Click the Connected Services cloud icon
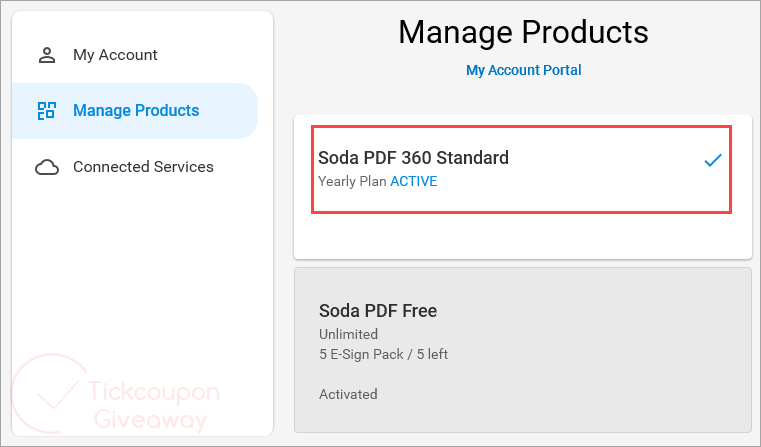Screen dimensions: 761x447 click(47, 167)
